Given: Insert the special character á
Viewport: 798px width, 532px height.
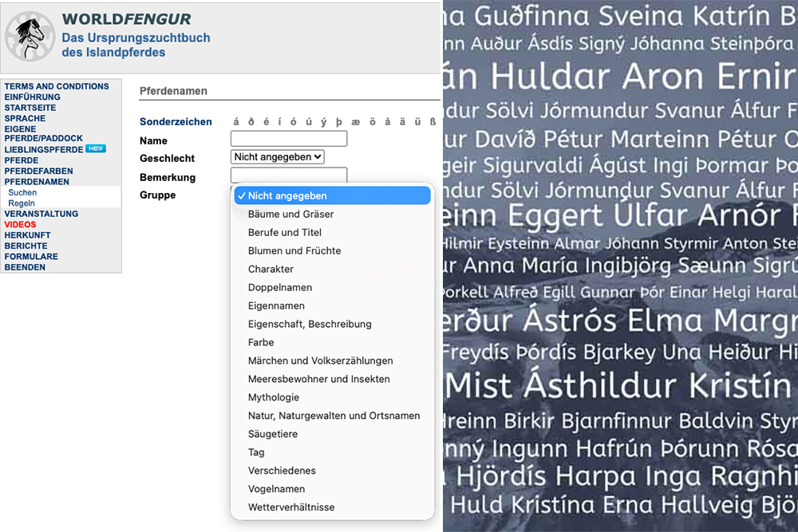Looking at the screenshot, I should click(x=236, y=122).
